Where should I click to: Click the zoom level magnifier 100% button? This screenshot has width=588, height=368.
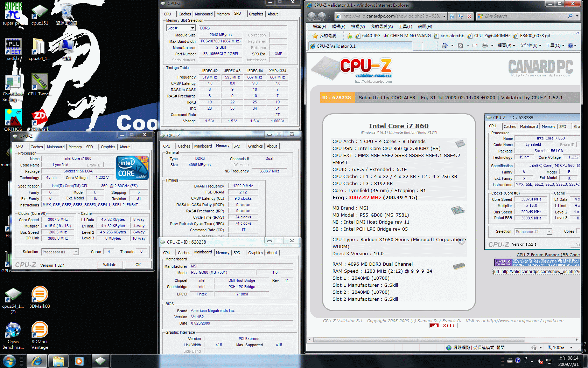(x=556, y=348)
